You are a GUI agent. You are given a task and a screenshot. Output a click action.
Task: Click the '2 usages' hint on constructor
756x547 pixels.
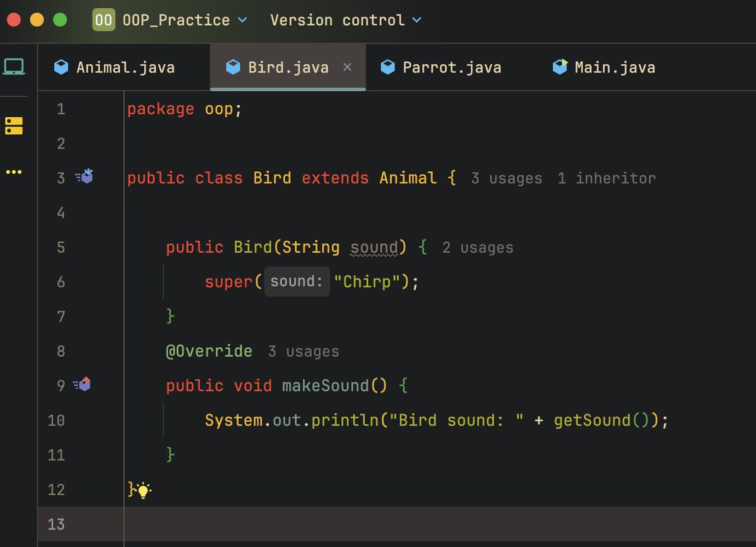pyautogui.click(x=478, y=248)
